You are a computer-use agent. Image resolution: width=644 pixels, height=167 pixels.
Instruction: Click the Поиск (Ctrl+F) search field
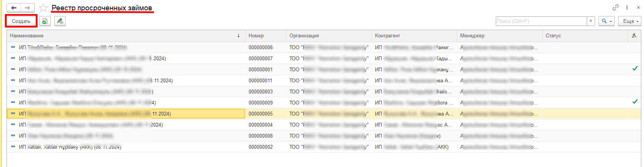[x=541, y=21]
